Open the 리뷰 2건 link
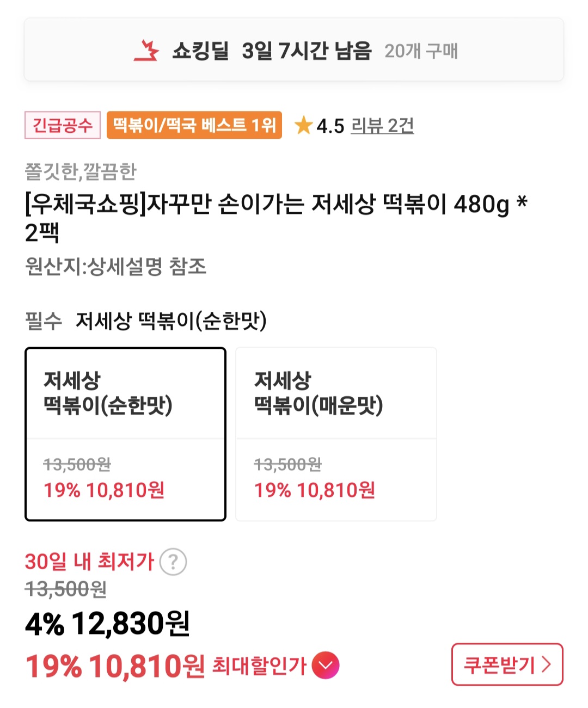588x708 pixels. (382, 126)
